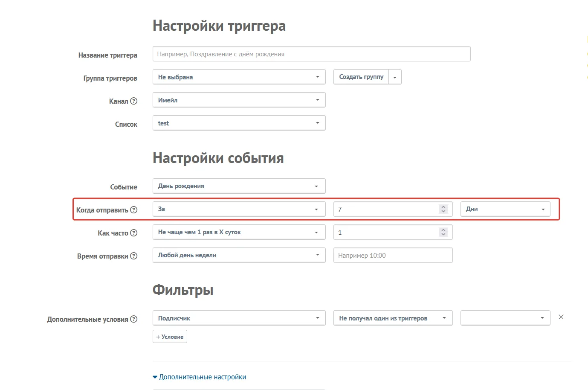This screenshot has width=588, height=390.
Task: Open the Список dropdown showing test
Action: [239, 123]
